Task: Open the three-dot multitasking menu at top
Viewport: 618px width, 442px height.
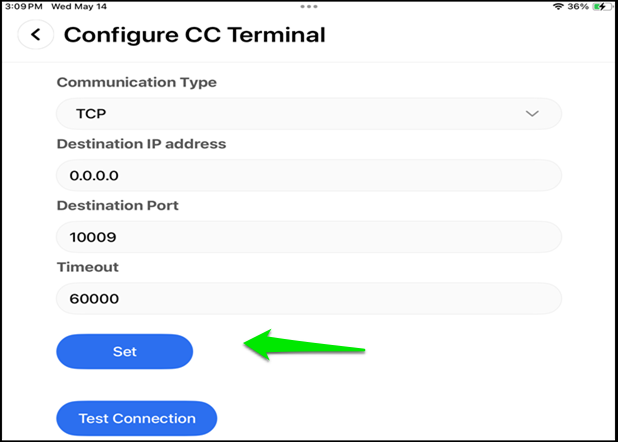Action: point(309,6)
